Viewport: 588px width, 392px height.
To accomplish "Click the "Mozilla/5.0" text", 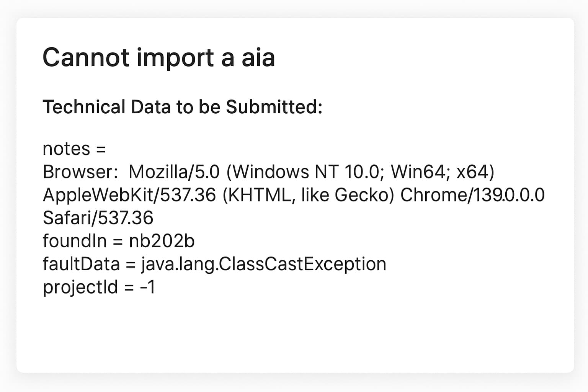I will pyautogui.click(x=174, y=172).
